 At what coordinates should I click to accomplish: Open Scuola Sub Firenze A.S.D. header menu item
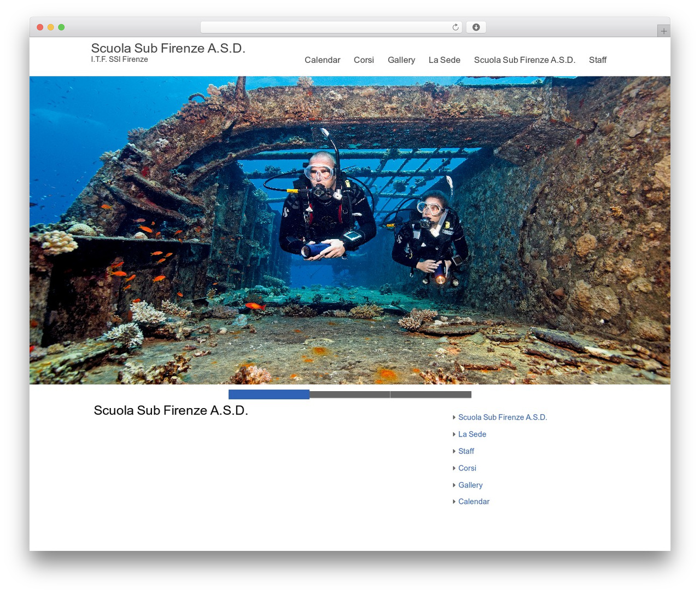coord(524,60)
